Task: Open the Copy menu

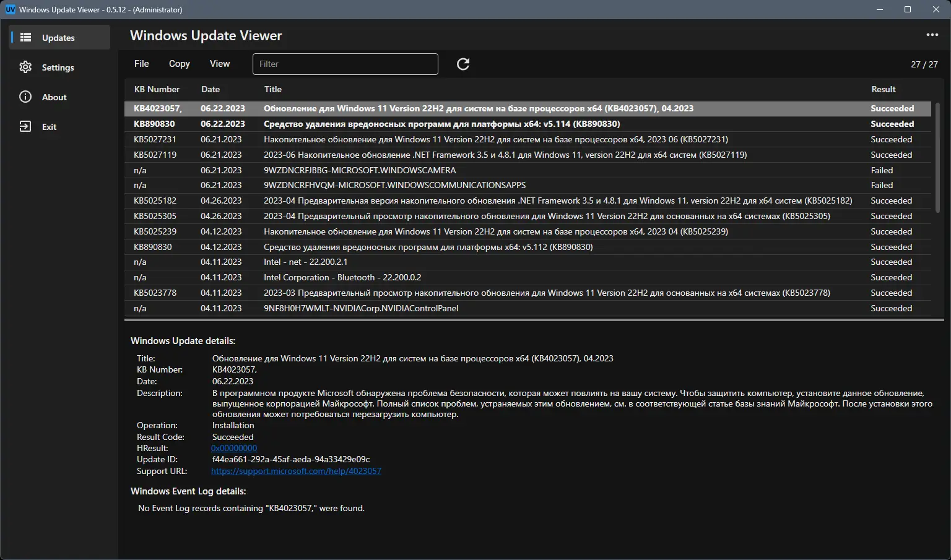Action: pyautogui.click(x=179, y=64)
